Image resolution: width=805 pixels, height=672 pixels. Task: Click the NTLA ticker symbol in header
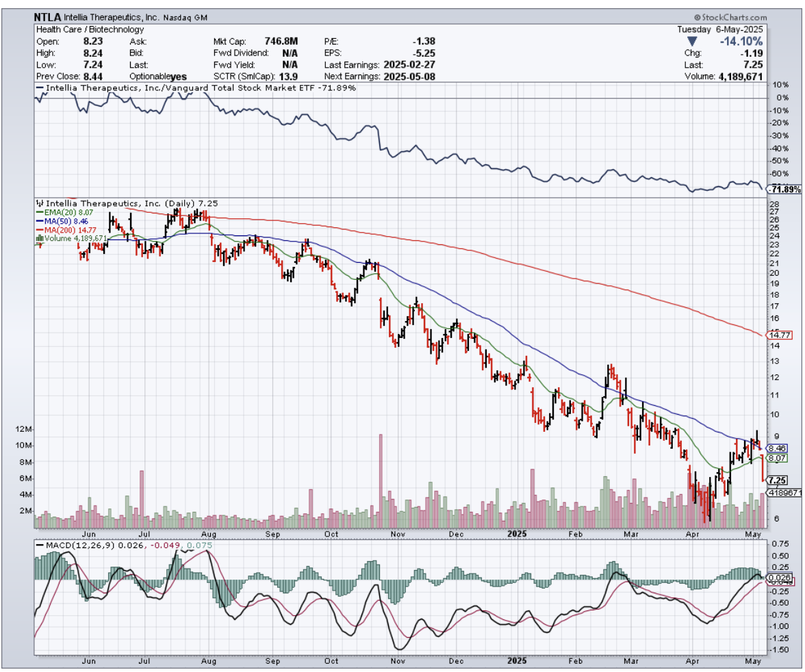click(47, 16)
